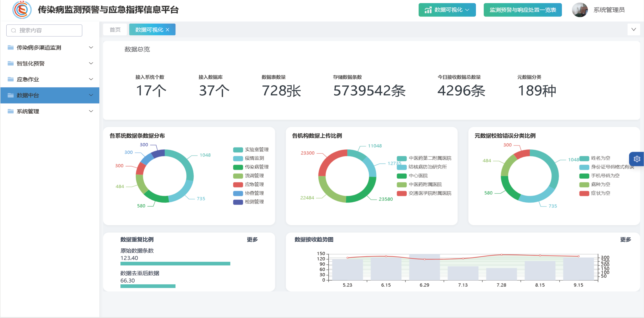Toggle 中心医院 legend item

412,176
